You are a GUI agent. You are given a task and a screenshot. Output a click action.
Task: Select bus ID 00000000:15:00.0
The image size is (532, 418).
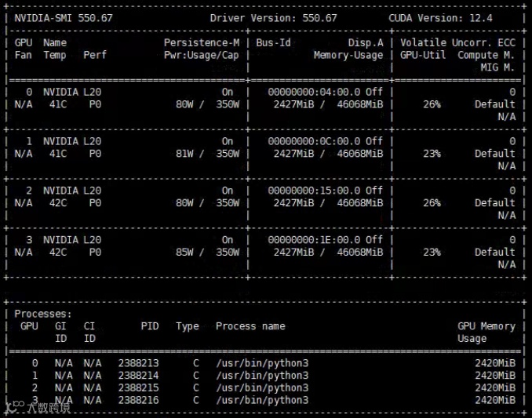point(314,191)
